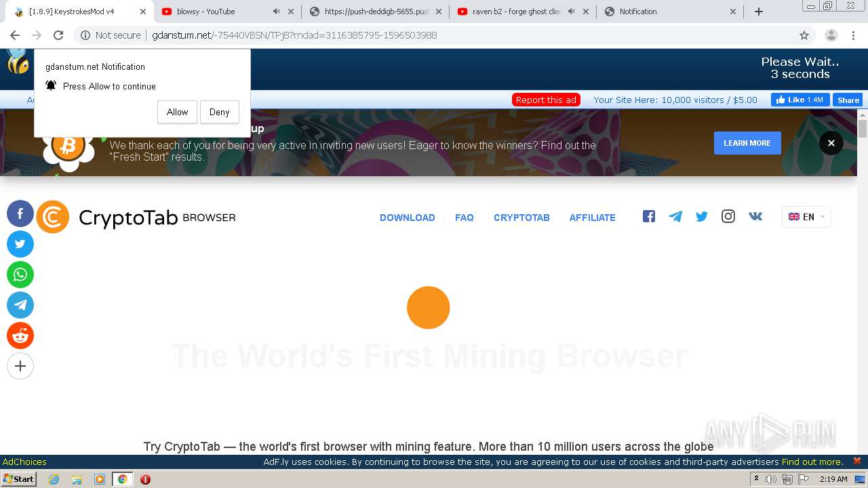Viewport: 868px width, 488px height.
Task: Click the Facebook Share button
Action: [848, 100]
